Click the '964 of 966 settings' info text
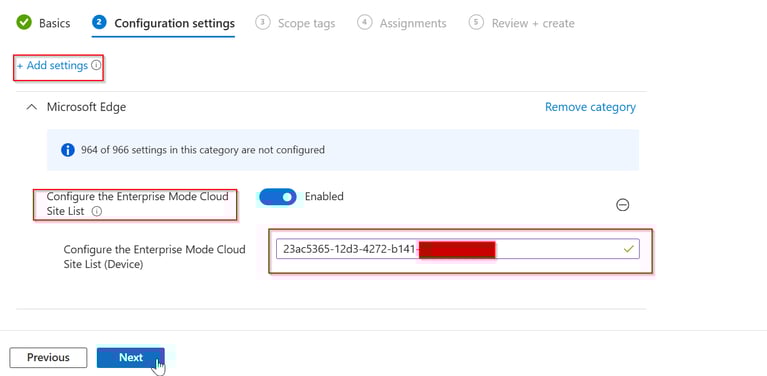This screenshot has width=767, height=376. pyautogui.click(x=203, y=150)
